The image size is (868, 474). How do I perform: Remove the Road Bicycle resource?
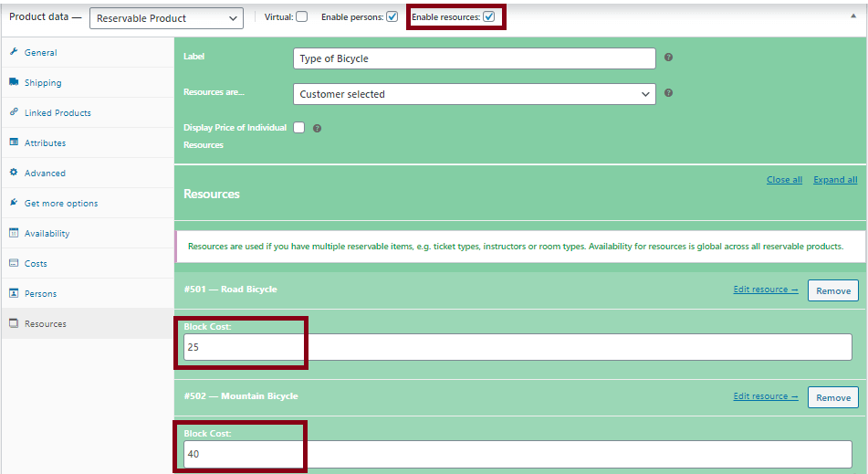[832, 290]
